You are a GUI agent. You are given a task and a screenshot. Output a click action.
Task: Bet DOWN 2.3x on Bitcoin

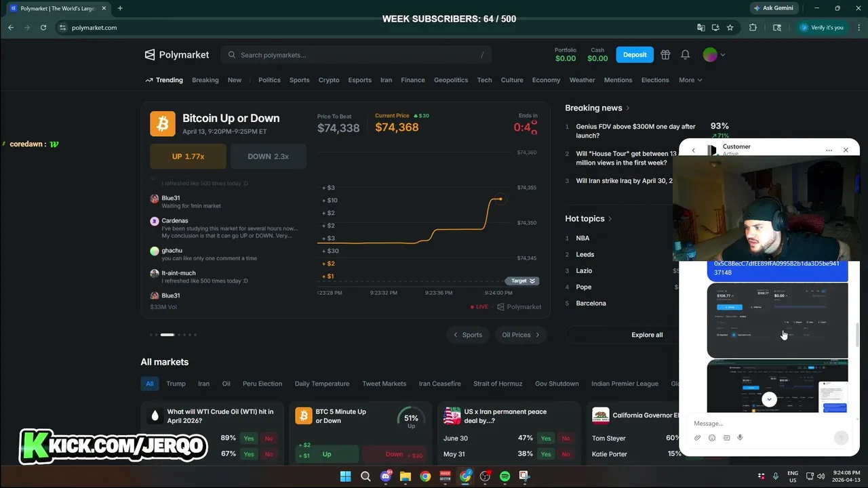point(269,157)
